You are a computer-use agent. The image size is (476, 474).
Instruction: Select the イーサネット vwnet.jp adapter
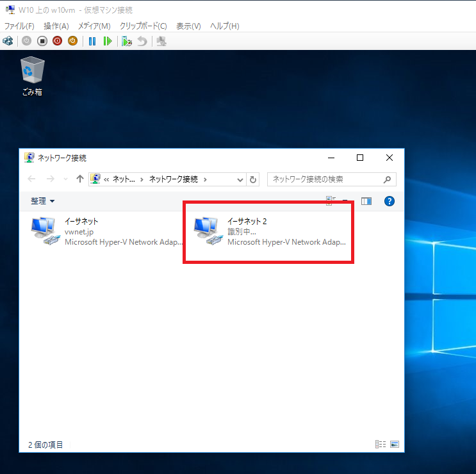click(106, 232)
